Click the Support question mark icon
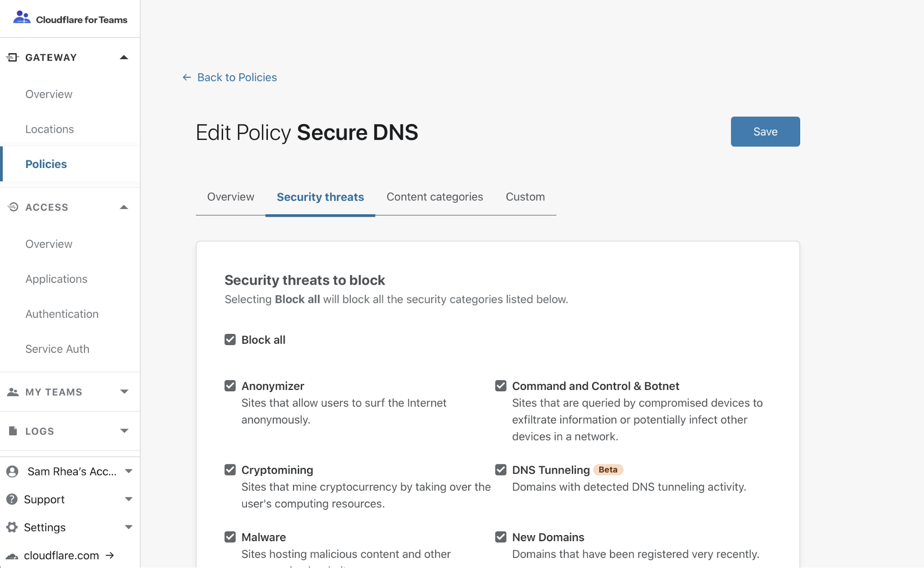The width and height of the screenshot is (924, 568). pos(12,500)
